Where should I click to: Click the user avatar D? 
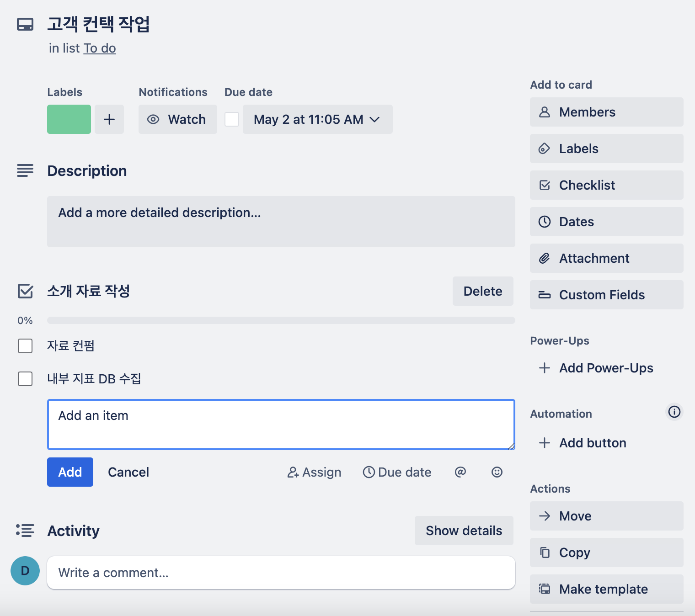click(25, 571)
